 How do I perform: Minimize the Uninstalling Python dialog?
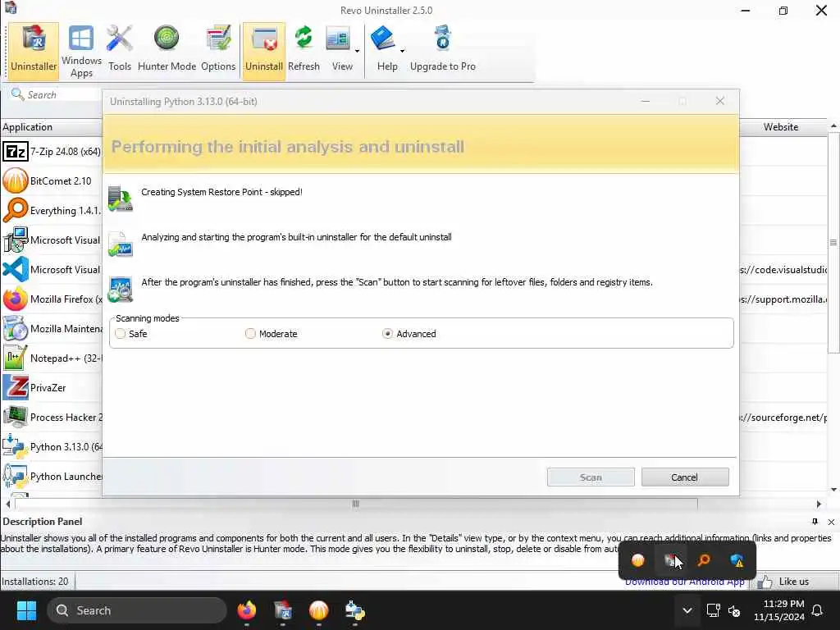pos(646,101)
